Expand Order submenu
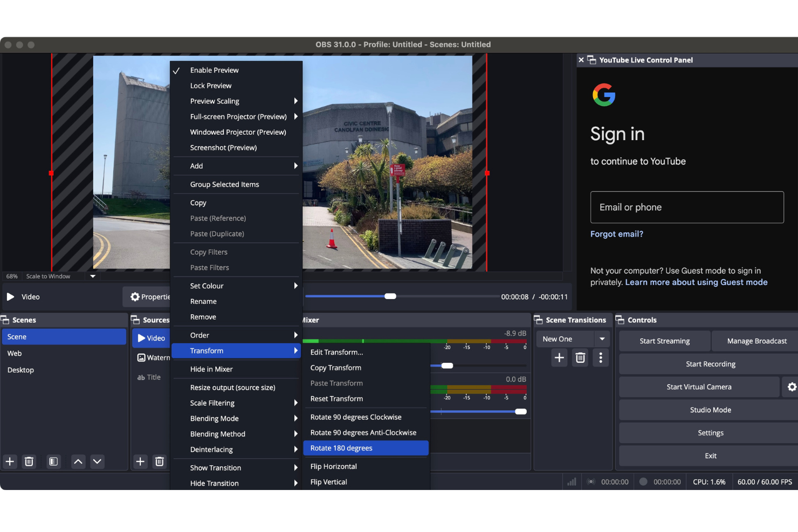Viewport: 798px width, 532px height. pos(236,335)
